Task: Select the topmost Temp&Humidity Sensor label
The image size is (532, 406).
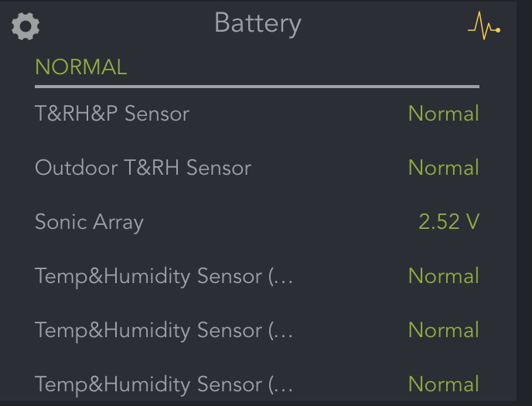Action: [149, 276]
